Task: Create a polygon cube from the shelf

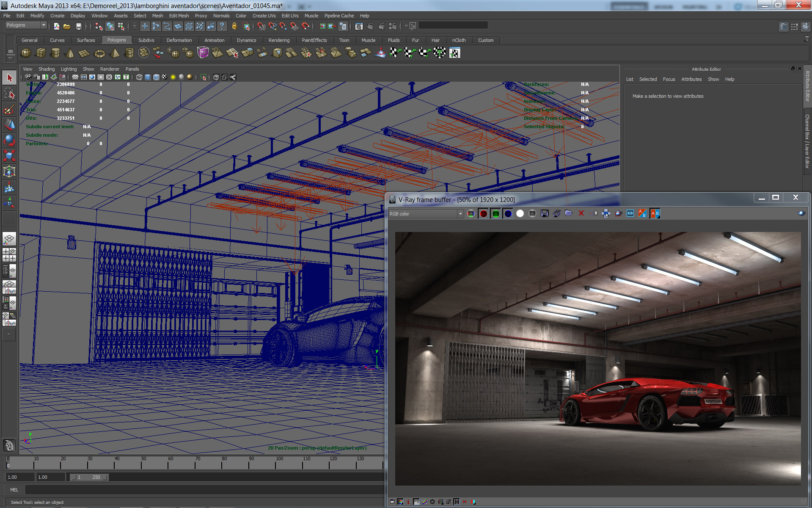Action: [x=41, y=53]
